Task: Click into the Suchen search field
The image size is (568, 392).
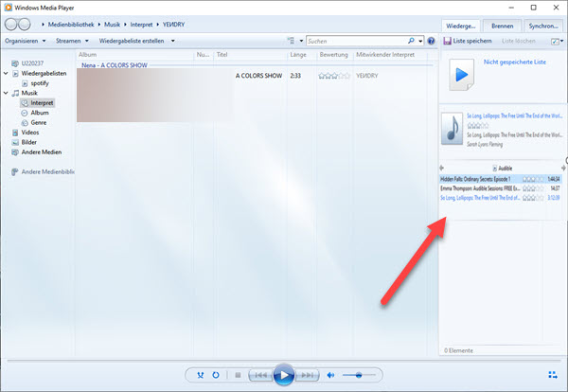Action: 357,41
